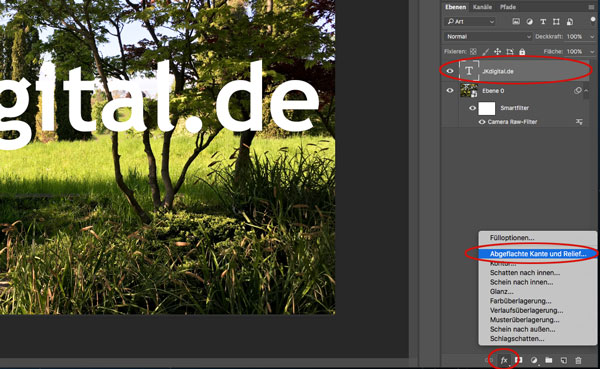
Task: Switch to the Pfade tab
Action: (508, 7)
